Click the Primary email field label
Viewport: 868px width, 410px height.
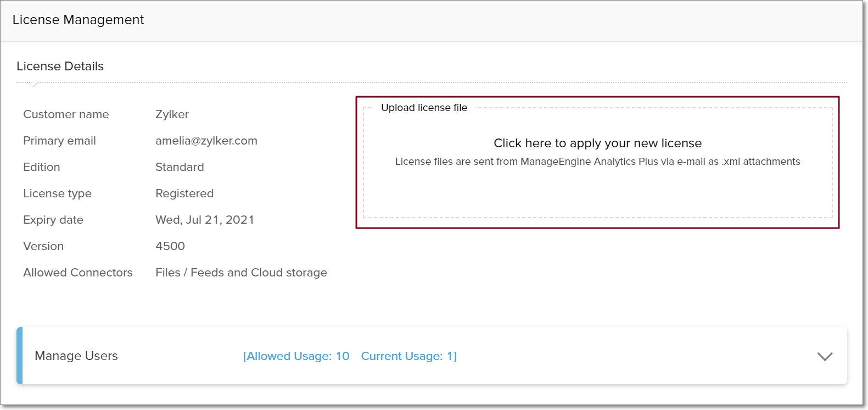pos(59,141)
